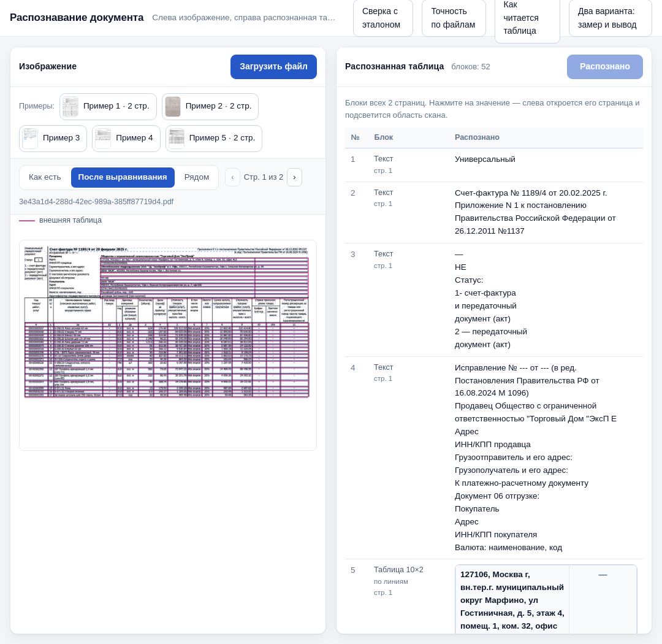662x644 pixels.
Task: Open the 'Как читается таблица' tab
Action: coord(527,18)
